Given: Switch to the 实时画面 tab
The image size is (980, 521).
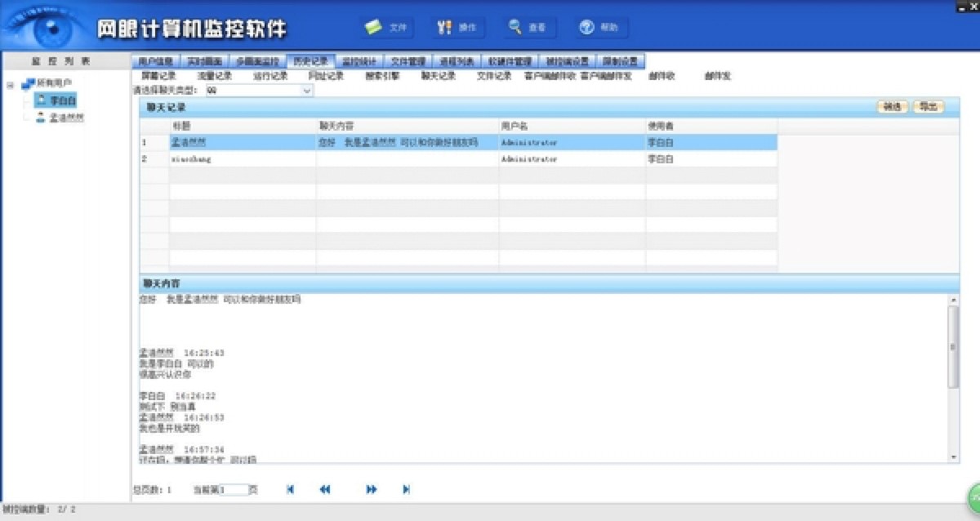Looking at the screenshot, I should (203, 61).
